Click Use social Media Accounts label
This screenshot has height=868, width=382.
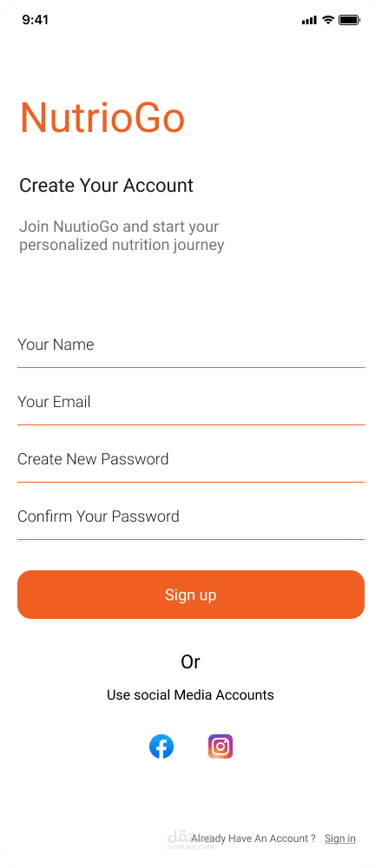[190, 694]
